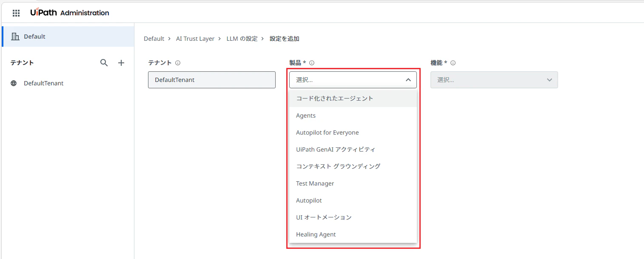Choose コード化されたエージェント from the list
The image size is (644, 259).
click(353, 99)
